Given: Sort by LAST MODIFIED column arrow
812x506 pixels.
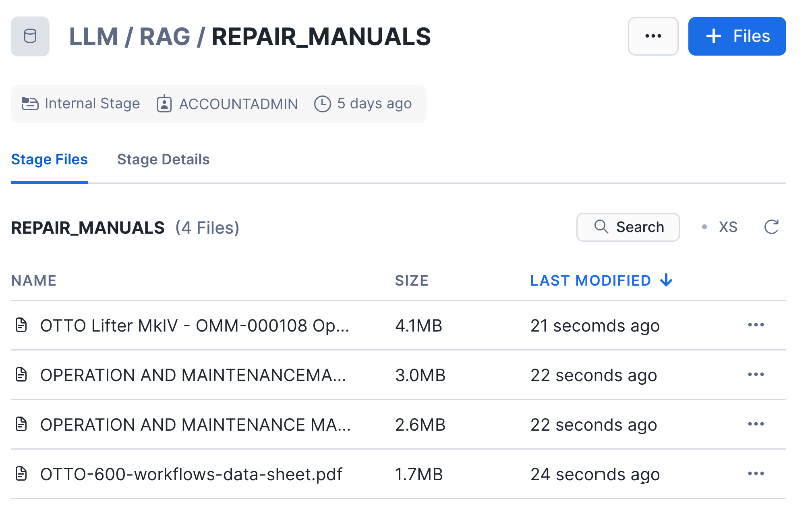Looking at the screenshot, I should [666, 280].
